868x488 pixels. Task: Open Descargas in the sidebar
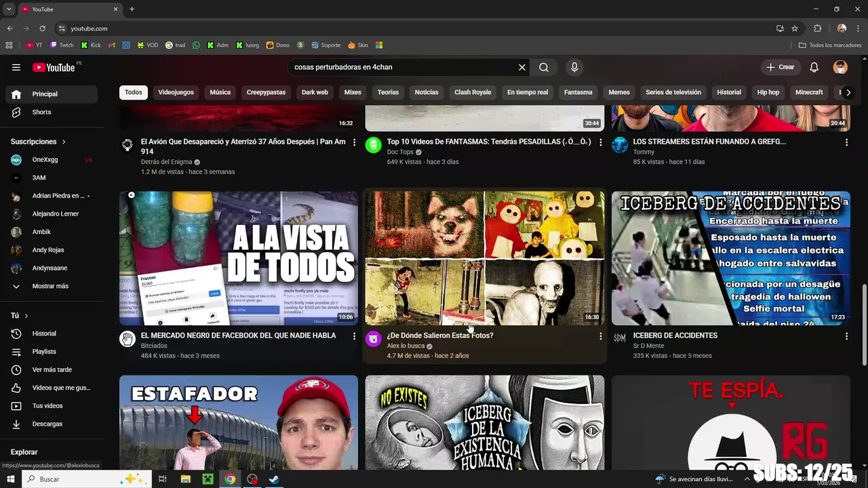point(52,424)
